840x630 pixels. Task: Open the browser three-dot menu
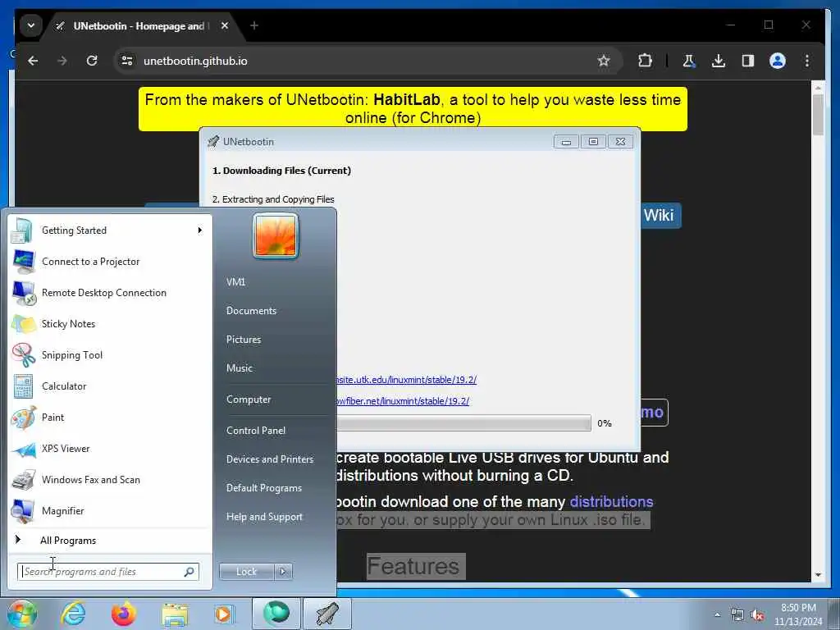pyautogui.click(x=807, y=61)
